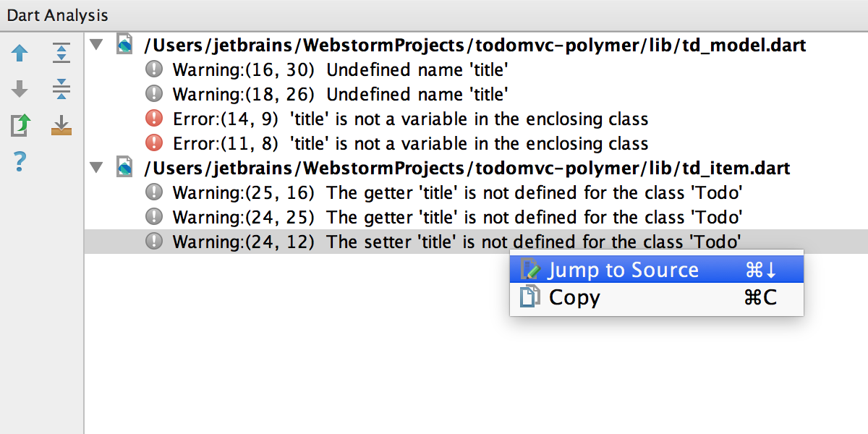
Task: Open help via the blue question mark
Action: [x=20, y=161]
